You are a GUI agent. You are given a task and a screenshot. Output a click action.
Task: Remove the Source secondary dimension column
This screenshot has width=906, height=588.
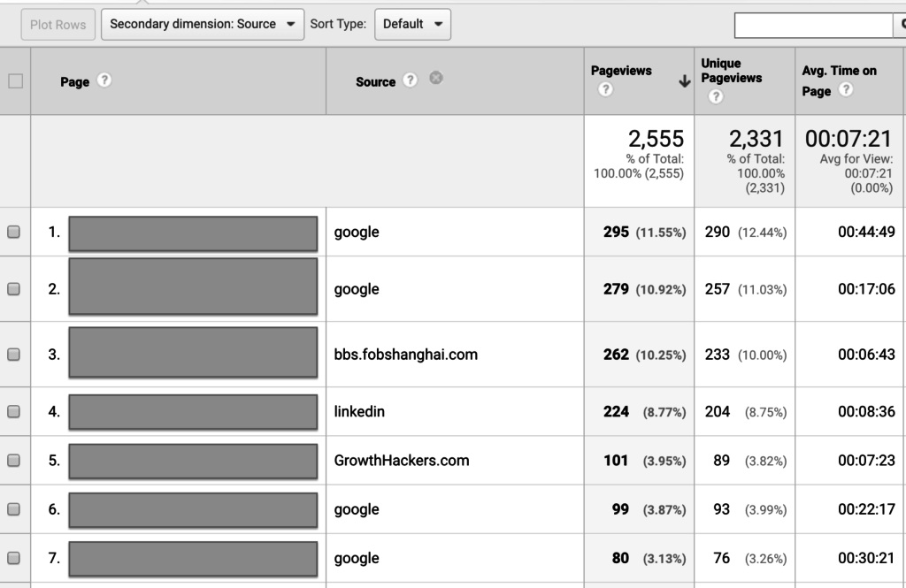point(436,78)
